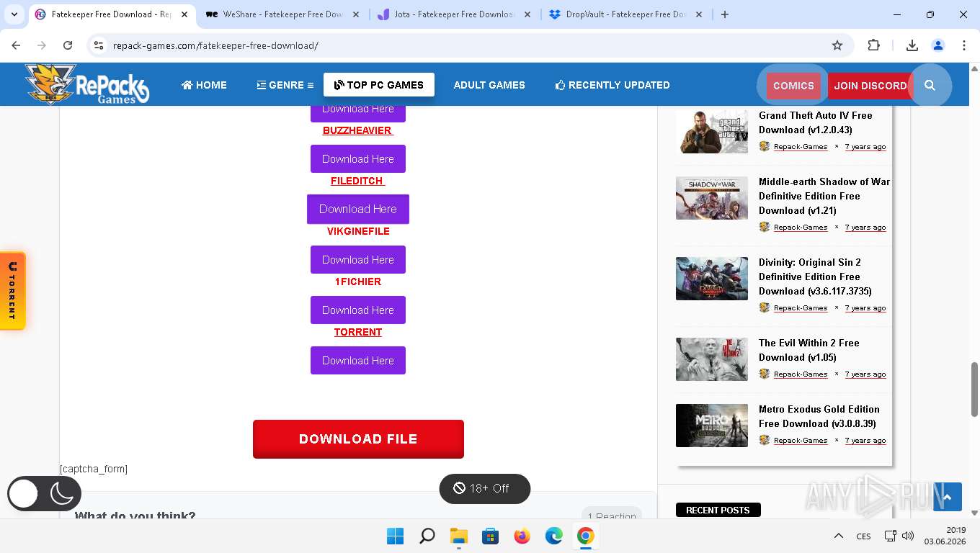View site information icon in address bar
Image resolution: width=980 pixels, height=553 pixels.
(99, 45)
